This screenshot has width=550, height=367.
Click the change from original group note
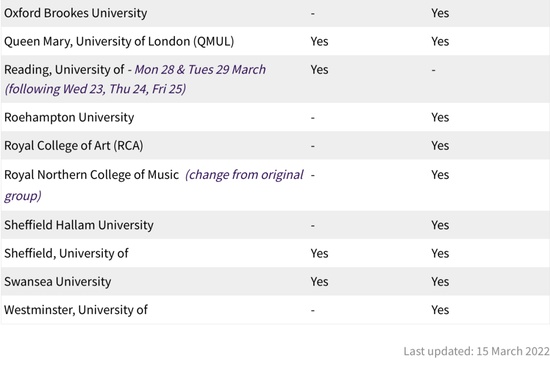(154, 185)
